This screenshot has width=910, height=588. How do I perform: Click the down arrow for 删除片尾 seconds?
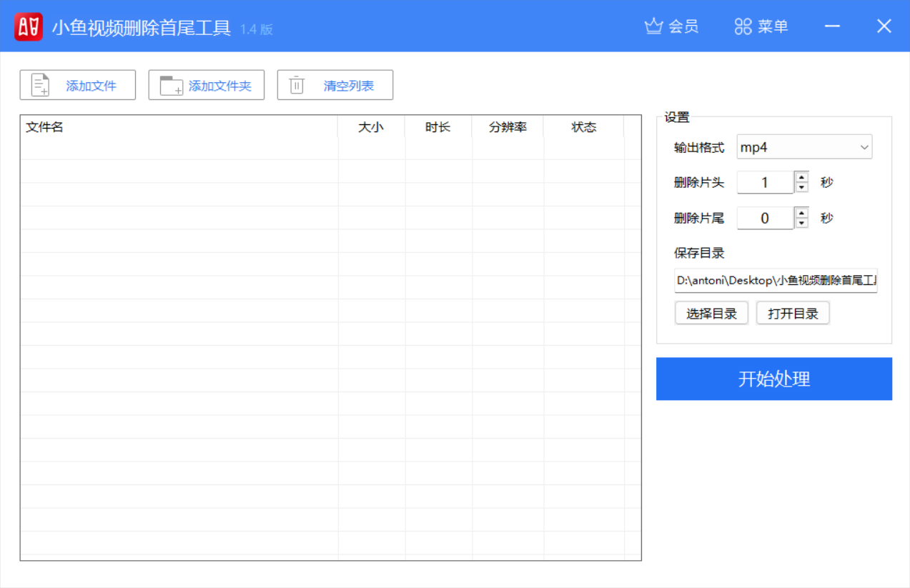(801, 221)
